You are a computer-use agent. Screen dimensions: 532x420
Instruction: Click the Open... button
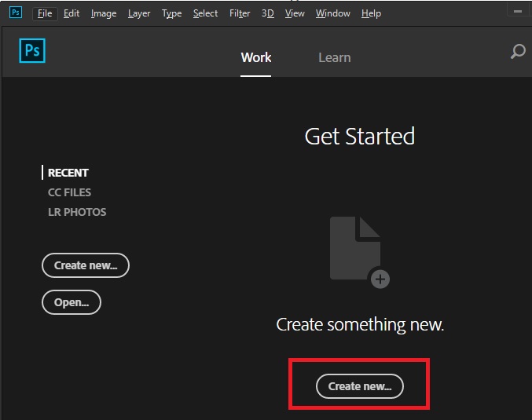(x=72, y=302)
